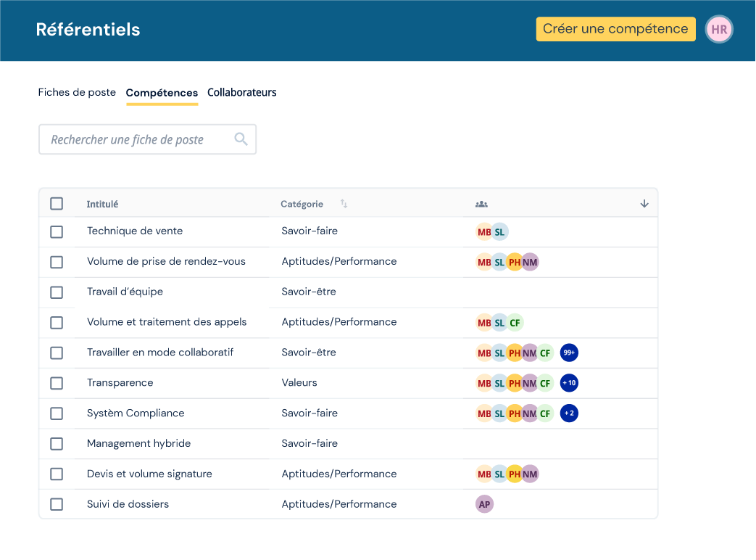Sort by the Catégorie sort arrows icon
Image resolution: width=756 pixels, height=560 pixels.
[x=344, y=204]
